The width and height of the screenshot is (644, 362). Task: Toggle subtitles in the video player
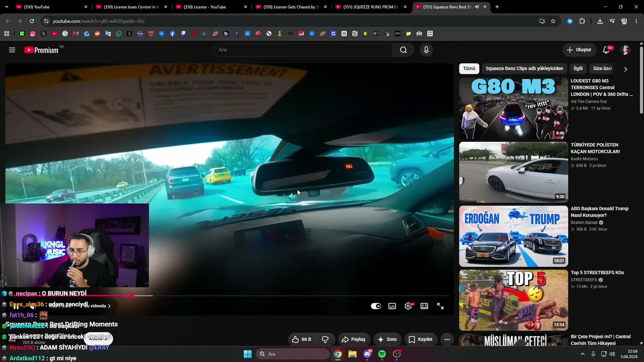(x=392, y=306)
